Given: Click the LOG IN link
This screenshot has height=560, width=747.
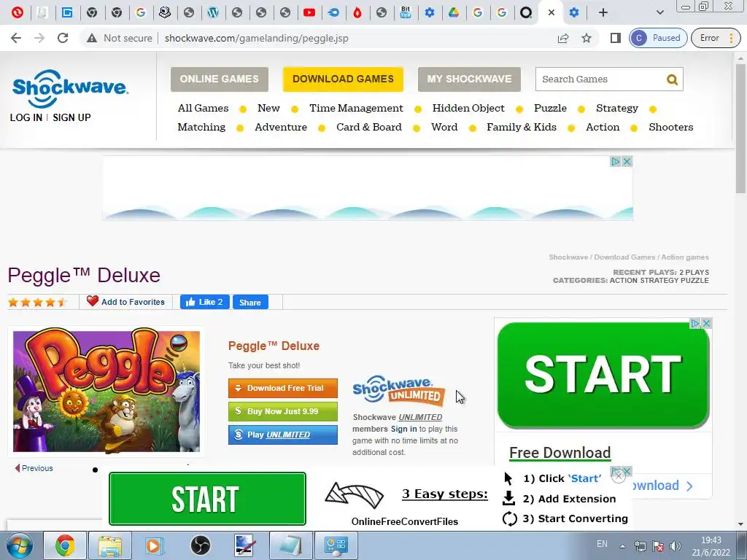Looking at the screenshot, I should (x=26, y=117).
